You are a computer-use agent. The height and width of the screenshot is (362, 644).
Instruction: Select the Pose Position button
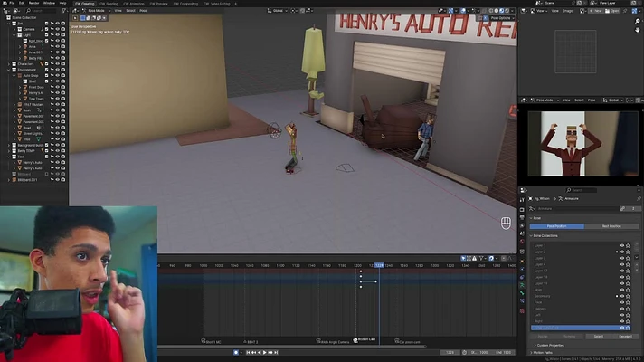click(x=556, y=226)
